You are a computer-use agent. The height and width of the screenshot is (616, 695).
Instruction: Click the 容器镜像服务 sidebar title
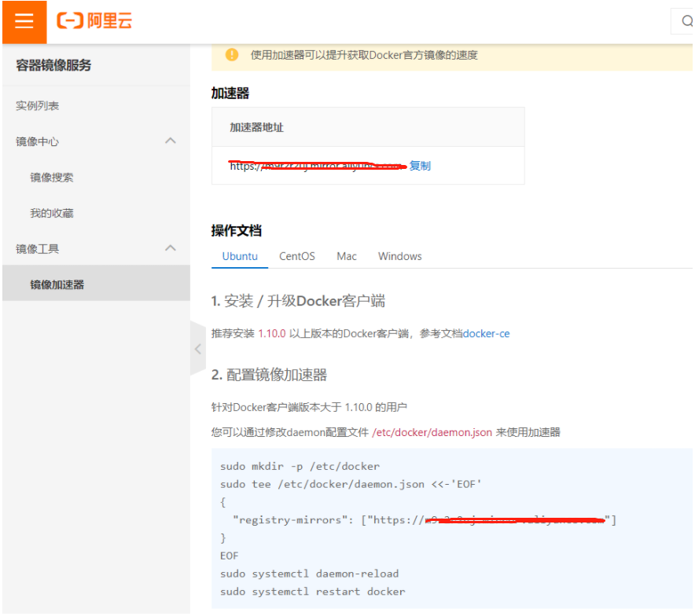coord(53,65)
